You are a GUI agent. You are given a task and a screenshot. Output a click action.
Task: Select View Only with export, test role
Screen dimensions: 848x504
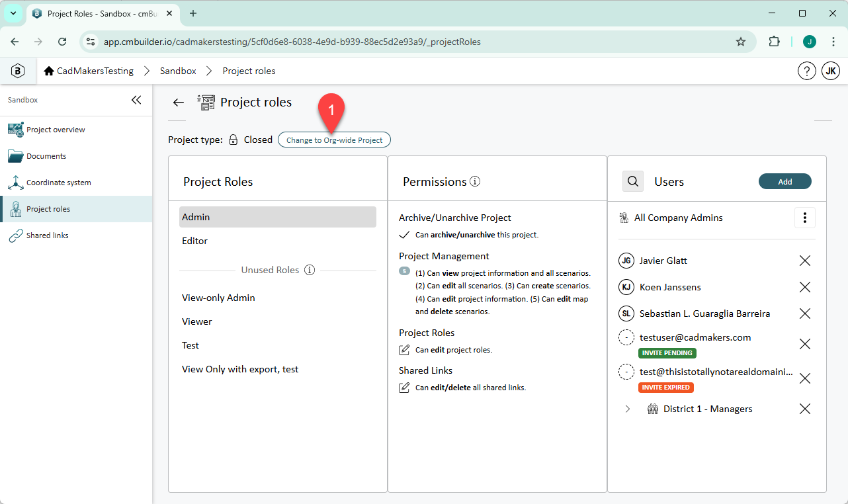[x=278, y=369]
